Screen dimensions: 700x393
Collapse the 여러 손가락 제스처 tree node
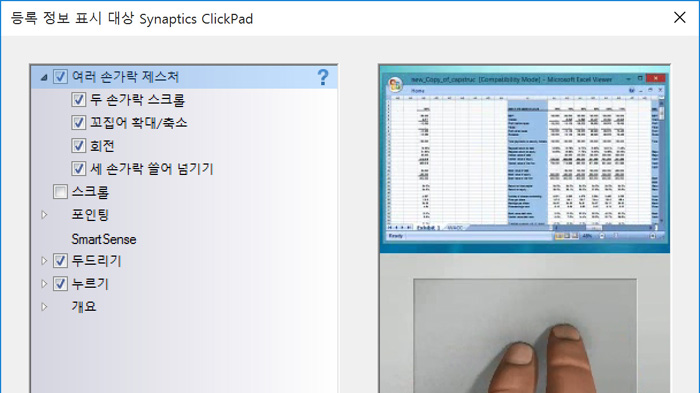click(44, 77)
